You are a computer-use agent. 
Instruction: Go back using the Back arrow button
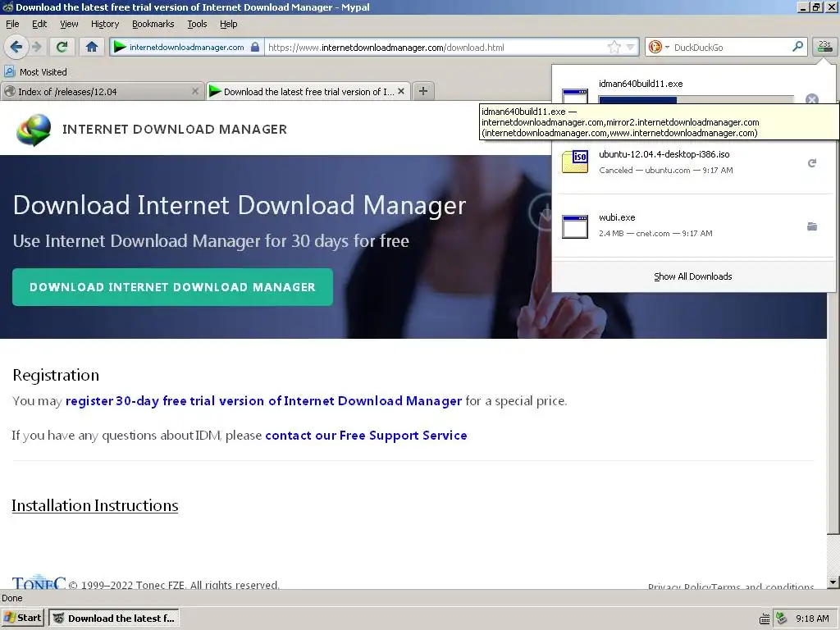click(16, 47)
